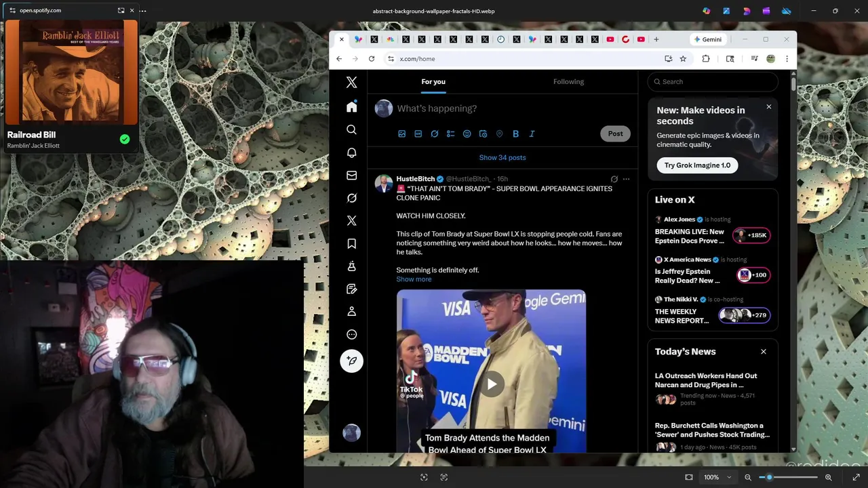Click Show 34 posts
The height and width of the screenshot is (488, 868).
pyautogui.click(x=502, y=157)
